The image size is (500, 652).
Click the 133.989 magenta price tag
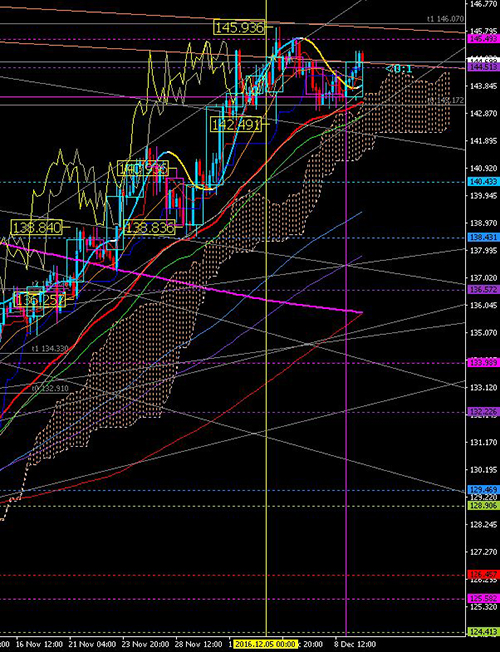point(480,363)
